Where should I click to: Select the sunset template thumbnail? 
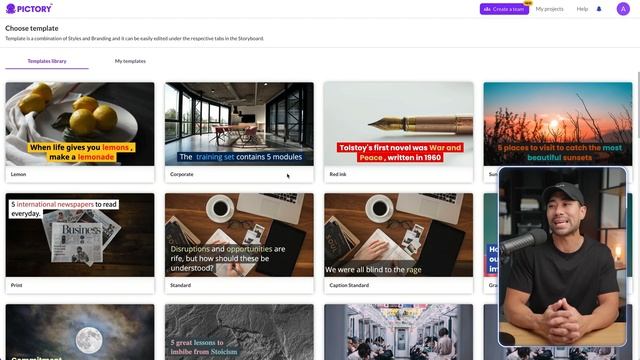pyautogui.click(x=558, y=124)
